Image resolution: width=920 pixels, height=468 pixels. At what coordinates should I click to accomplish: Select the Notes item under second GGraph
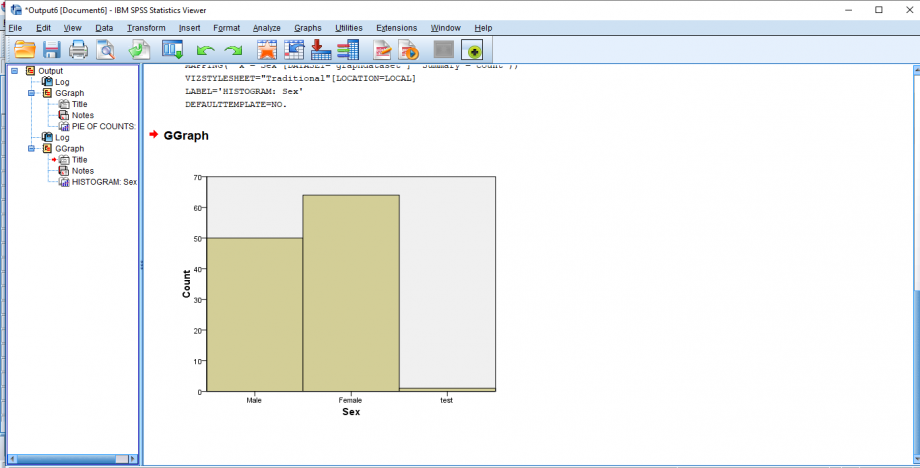click(x=82, y=171)
